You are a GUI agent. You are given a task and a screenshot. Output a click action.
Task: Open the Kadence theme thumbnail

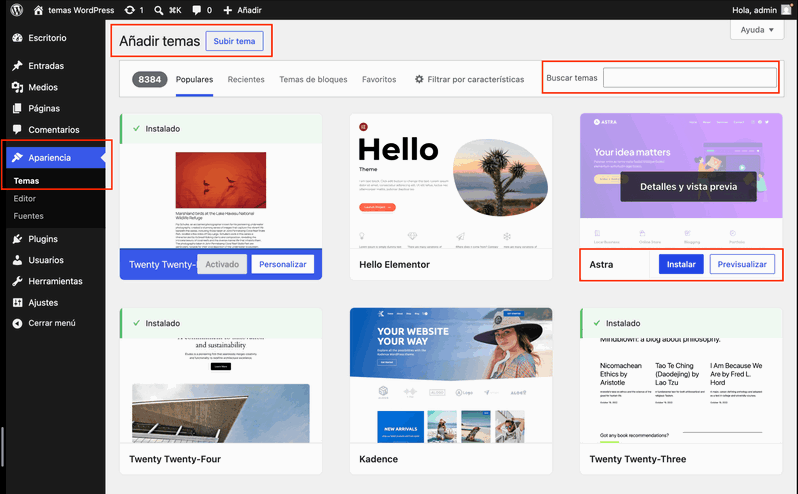[451, 375]
